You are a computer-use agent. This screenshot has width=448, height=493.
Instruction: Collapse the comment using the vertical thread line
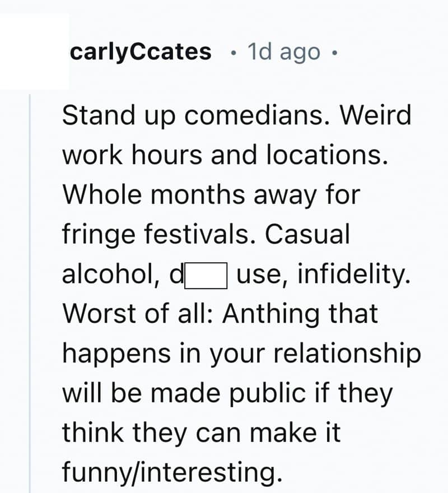pos(30,291)
